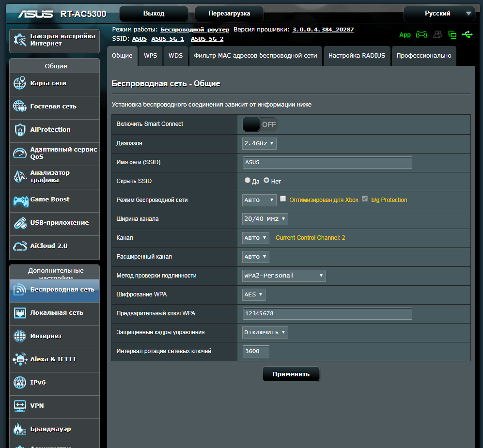Click the SSID network name field
The height and width of the screenshot is (448, 483).
pos(327,162)
